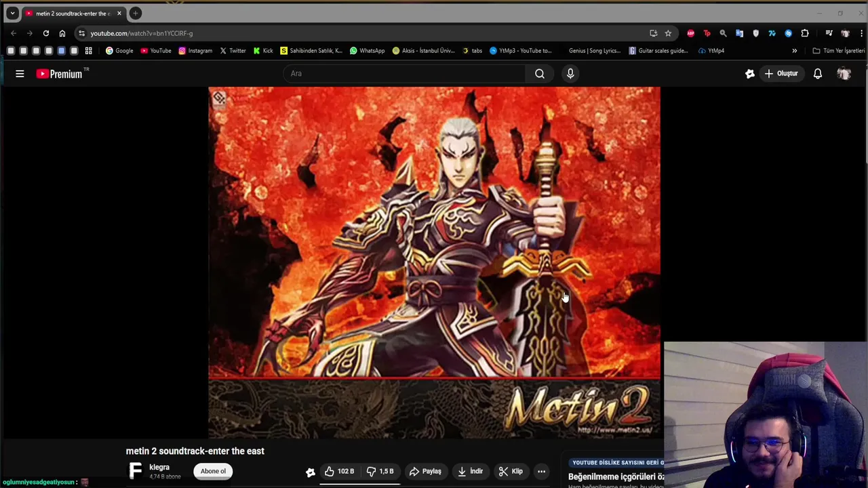Open klegra channel avatar
The width and height of the screenshot is (868, 488).
[x=136, y=471]
